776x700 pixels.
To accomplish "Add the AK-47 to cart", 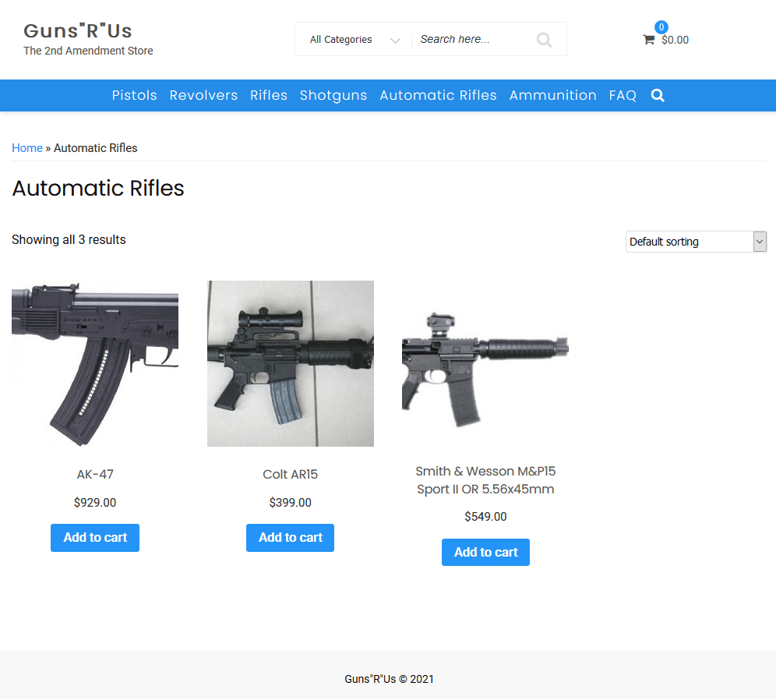I will pos(95,538).
